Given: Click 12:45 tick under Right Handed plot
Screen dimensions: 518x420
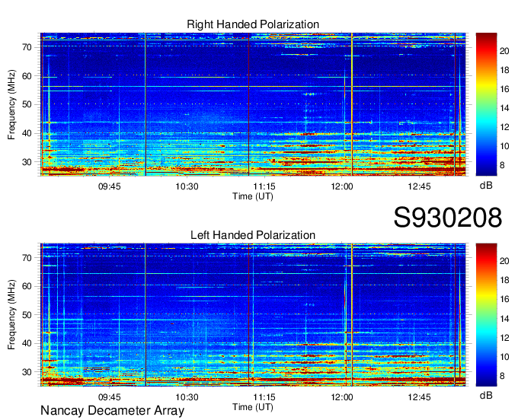Looking at the screenshot, I should pos(419,186).
